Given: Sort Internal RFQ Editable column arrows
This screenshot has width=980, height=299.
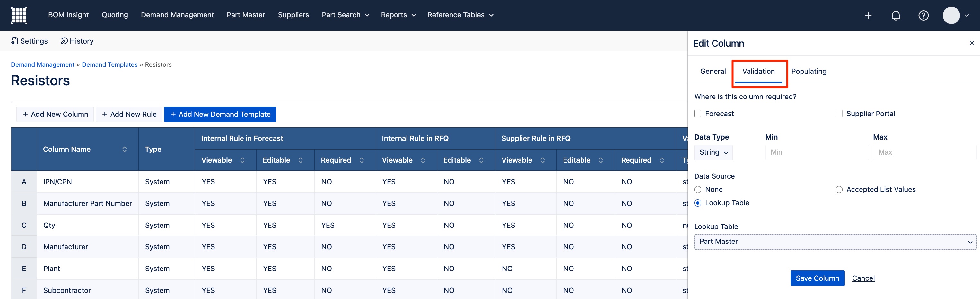Looking at the screenshot, I should coord(481,160).
